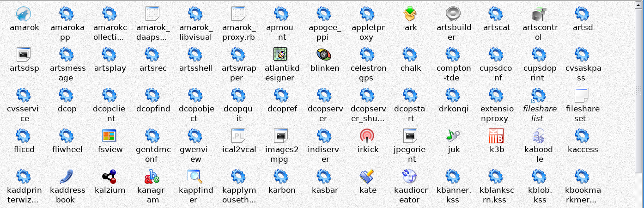The image size is (644, 208).
Task: Click the "artsplay" file name
Action: coord(109,68)
